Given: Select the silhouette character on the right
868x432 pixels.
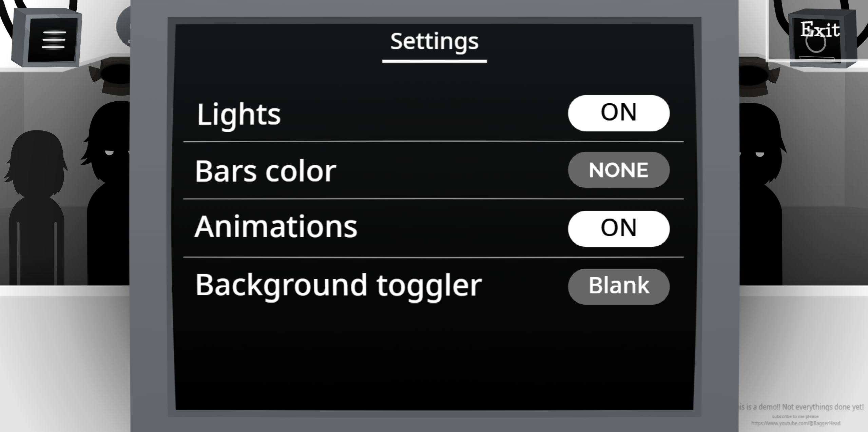Looking at the screenshot, I should (762, 194).
